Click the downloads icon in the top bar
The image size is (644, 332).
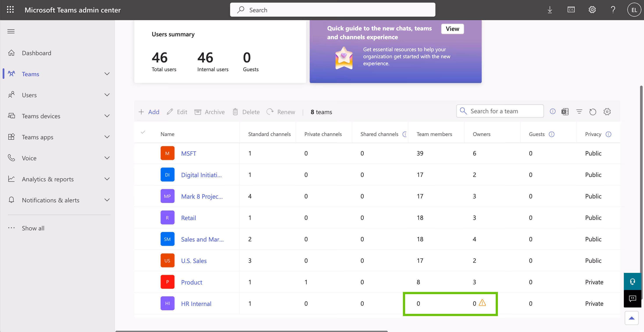[x=550, y=10]
